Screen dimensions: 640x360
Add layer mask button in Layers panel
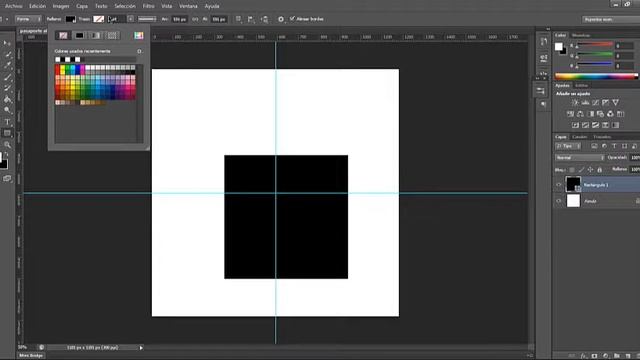594,356
